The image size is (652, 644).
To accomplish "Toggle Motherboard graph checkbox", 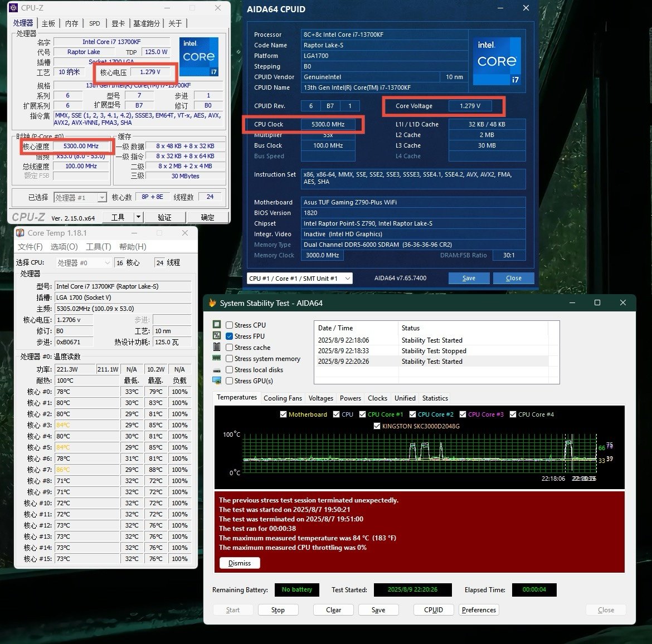I will [x=283, y=414].
